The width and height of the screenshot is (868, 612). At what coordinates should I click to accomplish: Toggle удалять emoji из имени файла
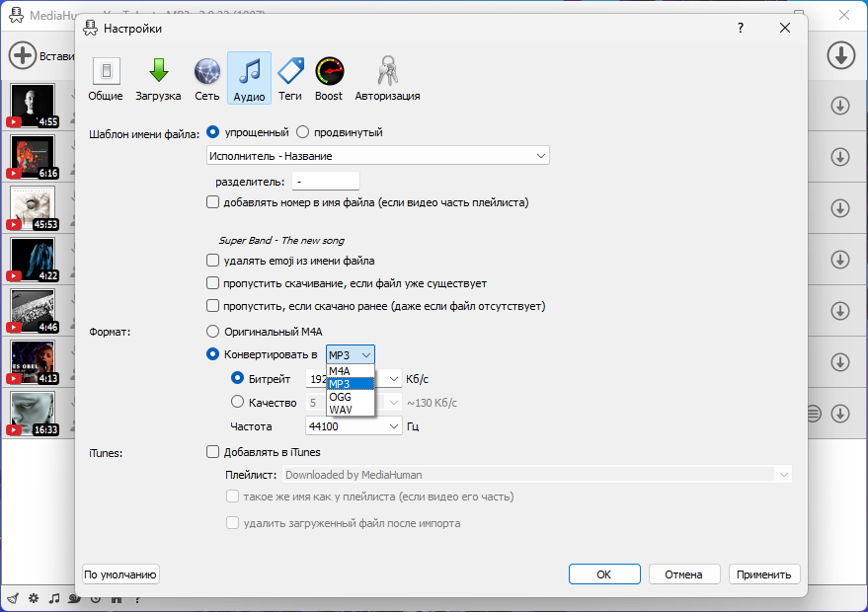click(212, 260)
